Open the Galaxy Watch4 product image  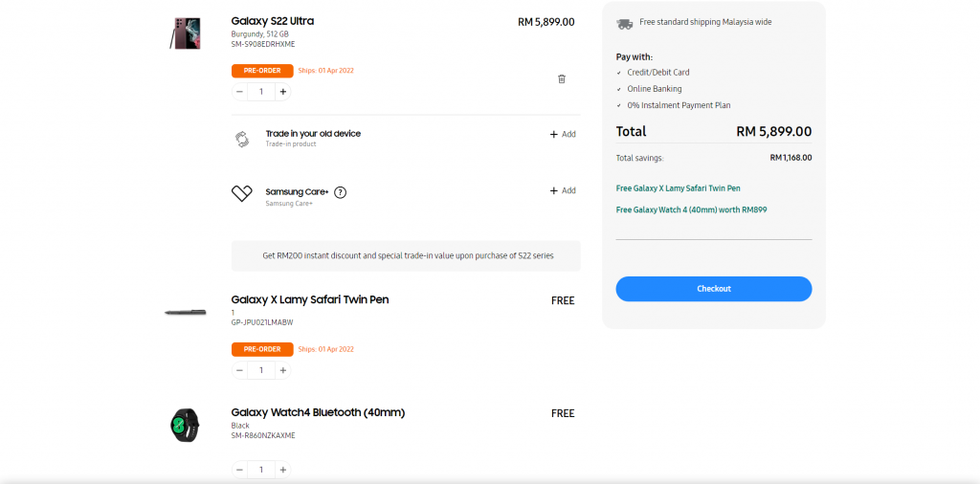coord(184,425)
